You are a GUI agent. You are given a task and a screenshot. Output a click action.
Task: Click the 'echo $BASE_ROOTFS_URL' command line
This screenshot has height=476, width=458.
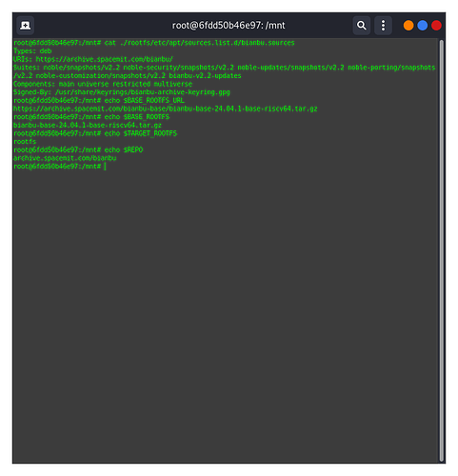point(99,100)
